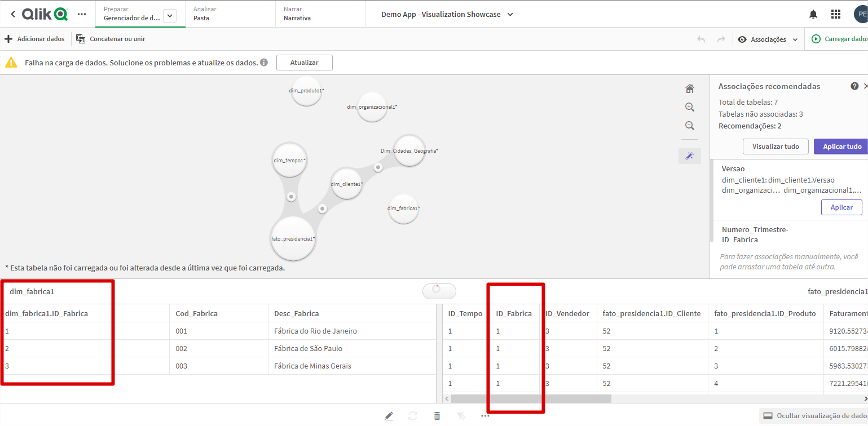Click the horizontal scrollbar of fato_presidencia1 preview

tap(531, 398)
